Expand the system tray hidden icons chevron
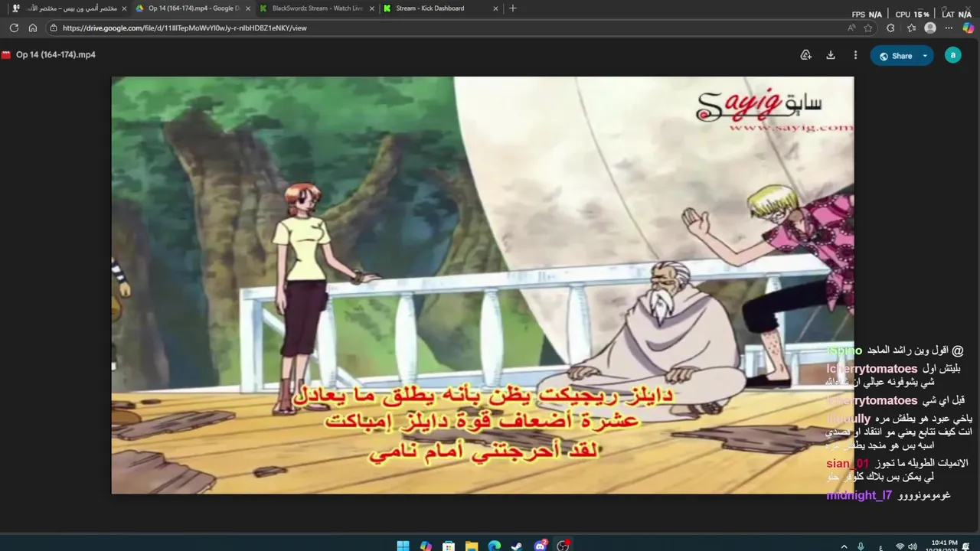Viewport: 980px width, 551px height. [x=844, y=546]
